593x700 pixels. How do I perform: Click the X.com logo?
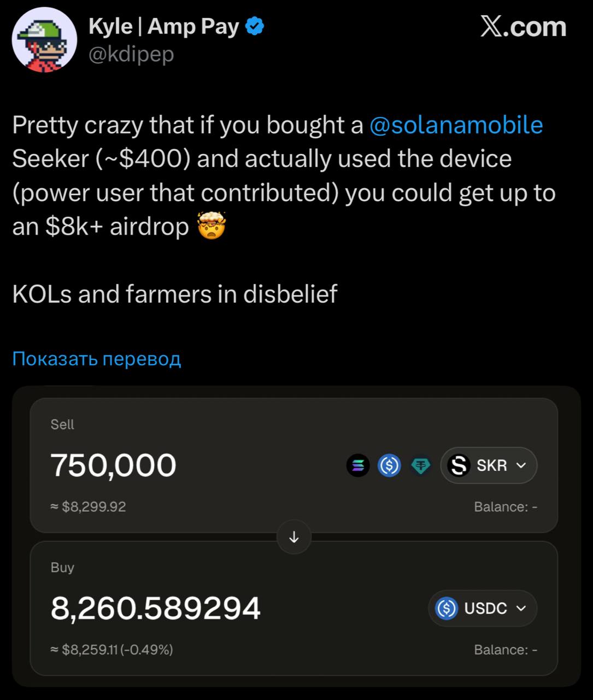click(x=523, y=27)
